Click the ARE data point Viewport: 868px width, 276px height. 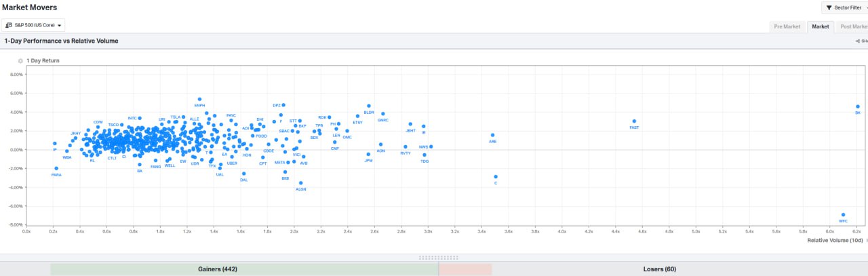coord(492,135)
